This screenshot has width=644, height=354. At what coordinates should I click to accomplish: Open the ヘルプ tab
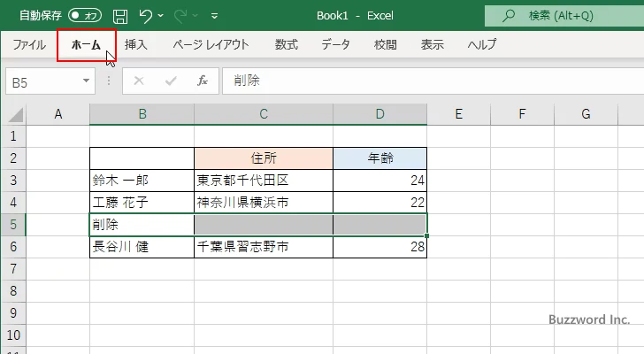pos(482,44)
